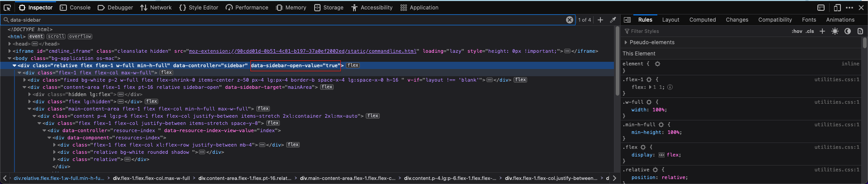Open utilities.css:1 link for .relative

837,170
